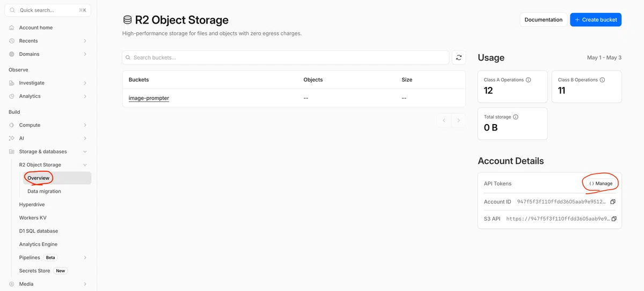The height and width of the screenshot is (291, 644).
Task: Go to previous page of buckets
Action: coord(444,121)
